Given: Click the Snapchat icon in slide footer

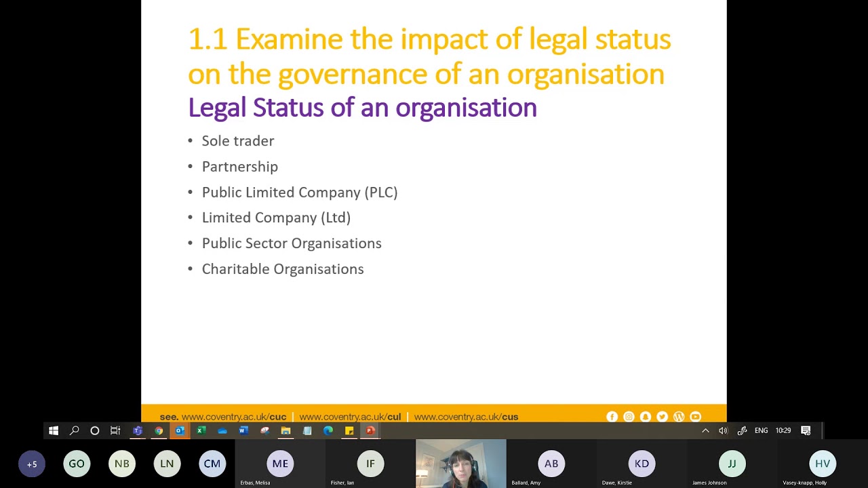Looking at the screenshot, I should (646, 417).
